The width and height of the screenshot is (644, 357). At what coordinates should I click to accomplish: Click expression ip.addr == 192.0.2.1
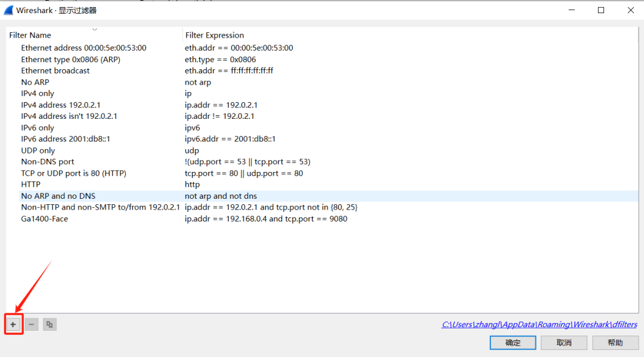click(x=221, y=105)
